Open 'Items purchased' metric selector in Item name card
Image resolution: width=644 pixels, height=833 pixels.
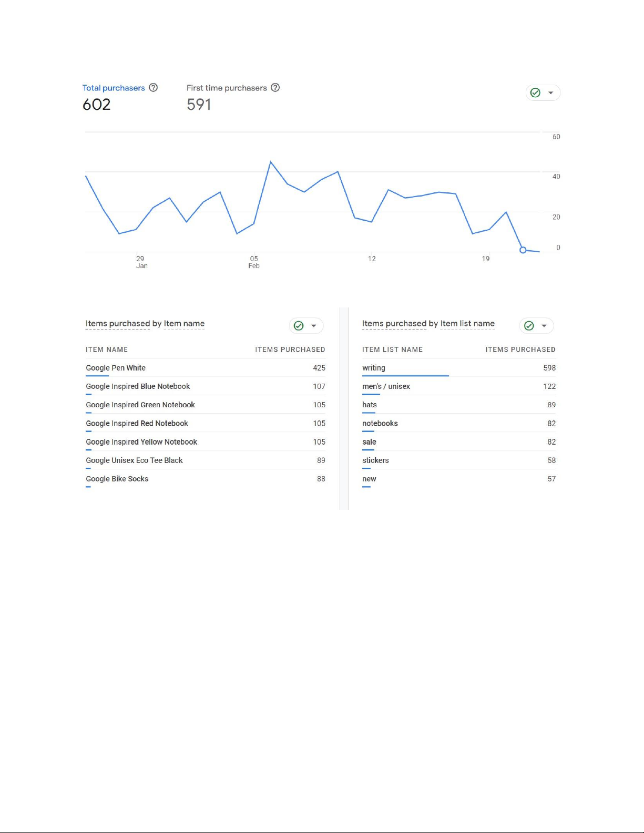[x=118, y=324]
